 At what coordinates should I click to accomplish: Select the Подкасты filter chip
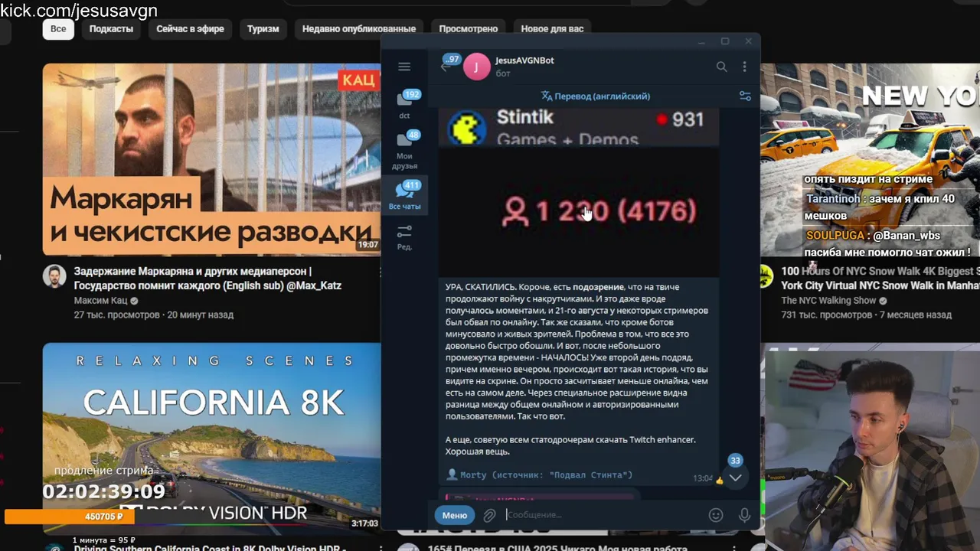tap(111, 29)
